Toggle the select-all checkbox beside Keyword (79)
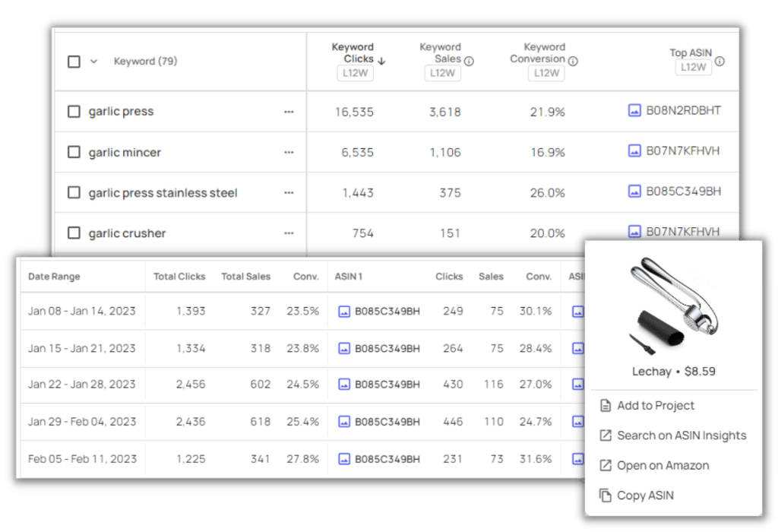 74,62
